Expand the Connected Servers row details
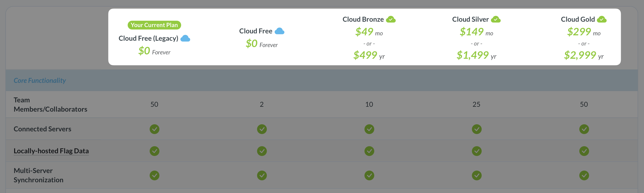This screenshot has height=193, width=644. [42, 129]
